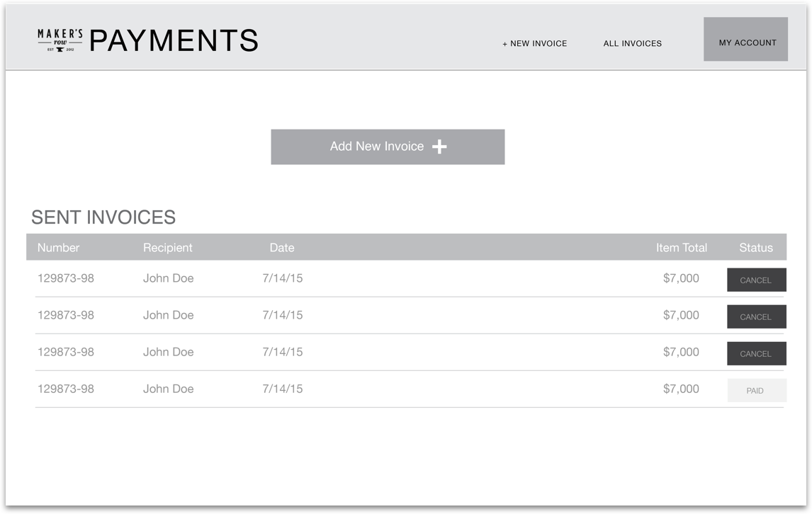Image resolution: width=812 pixels, height=514 pixels.
Task: Select recipient John Doe in the second row
Action: coord(168,315)
